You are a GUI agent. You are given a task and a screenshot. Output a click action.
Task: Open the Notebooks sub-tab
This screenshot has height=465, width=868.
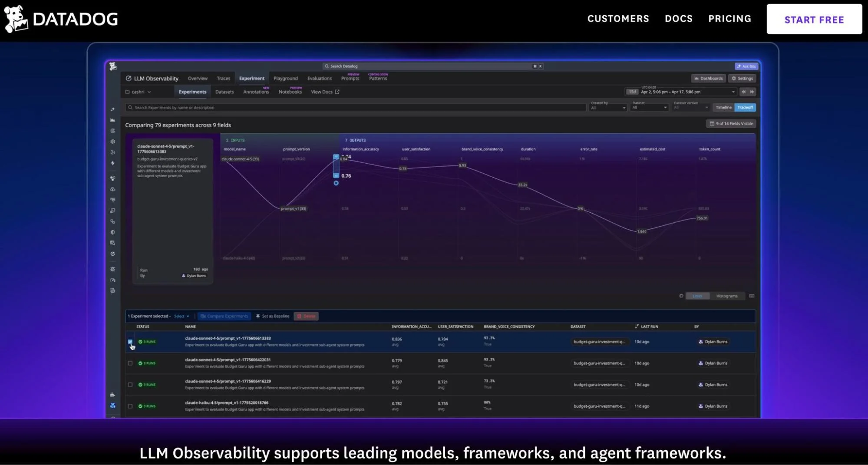[290, 91]
